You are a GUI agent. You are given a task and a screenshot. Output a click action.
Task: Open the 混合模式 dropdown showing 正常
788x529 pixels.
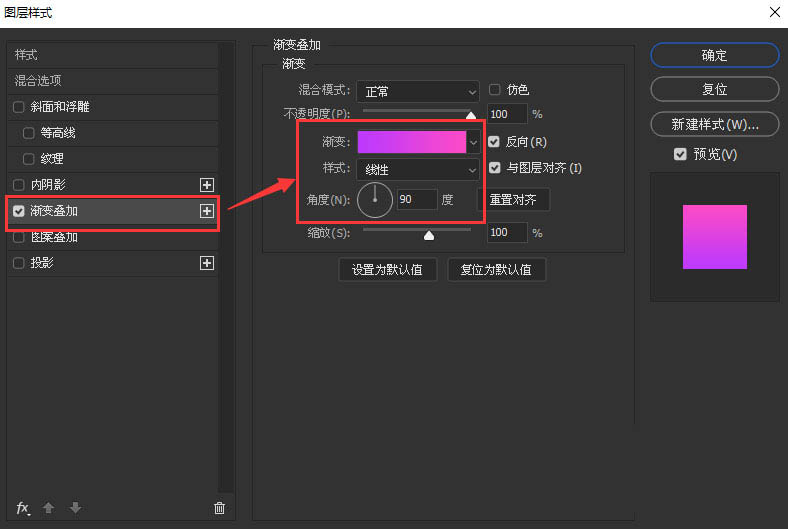coord(418,91)
